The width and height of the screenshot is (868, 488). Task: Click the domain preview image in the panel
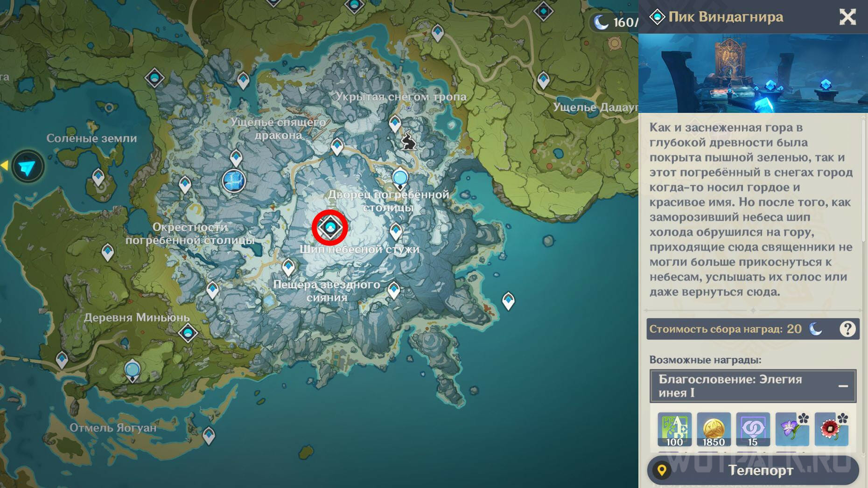coord(752,73)
